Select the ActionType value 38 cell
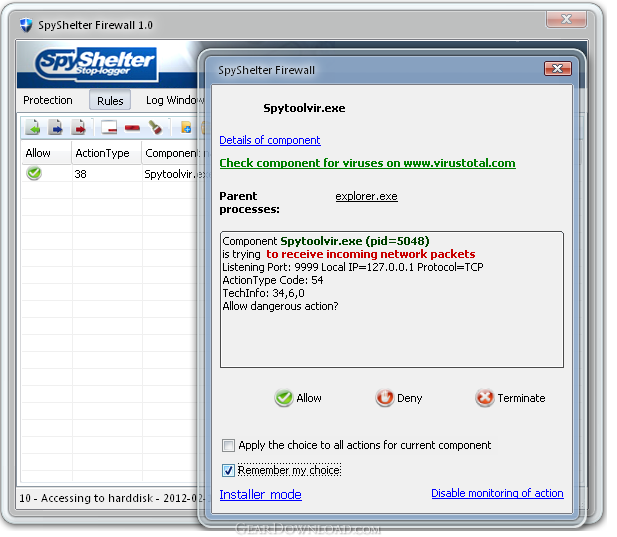The height and width of the screenshot is (537, 617). coord(81,174)
